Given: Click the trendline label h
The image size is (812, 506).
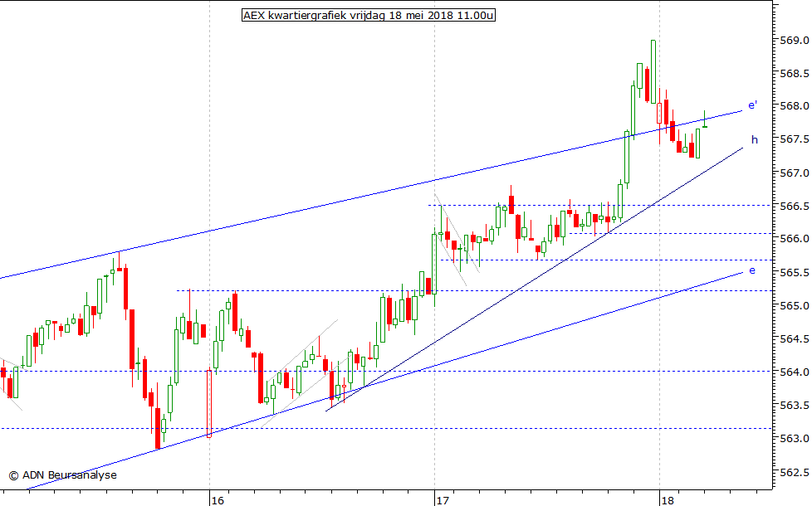Looking at the screenshot, I should (x=755, y=139).
